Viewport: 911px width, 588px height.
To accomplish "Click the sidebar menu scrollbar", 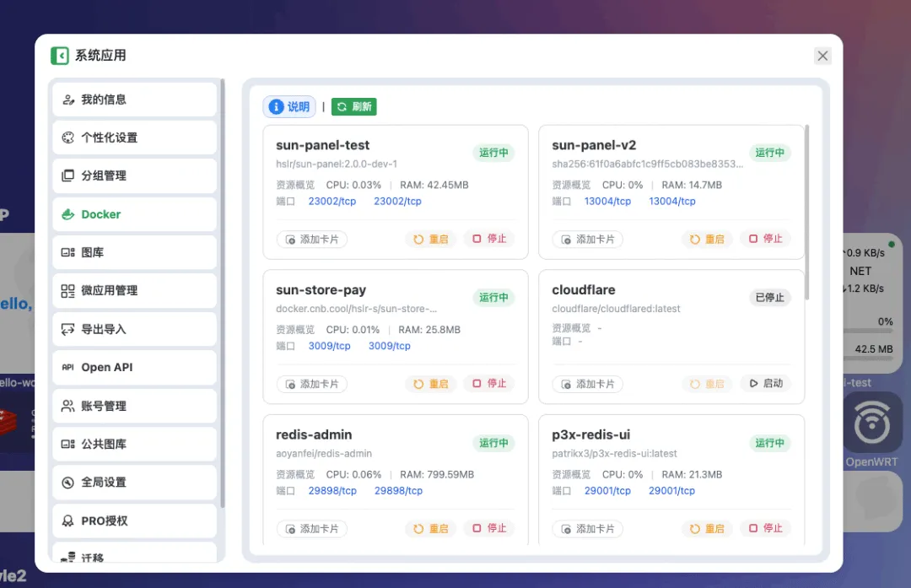I will (x=222, y=294).
